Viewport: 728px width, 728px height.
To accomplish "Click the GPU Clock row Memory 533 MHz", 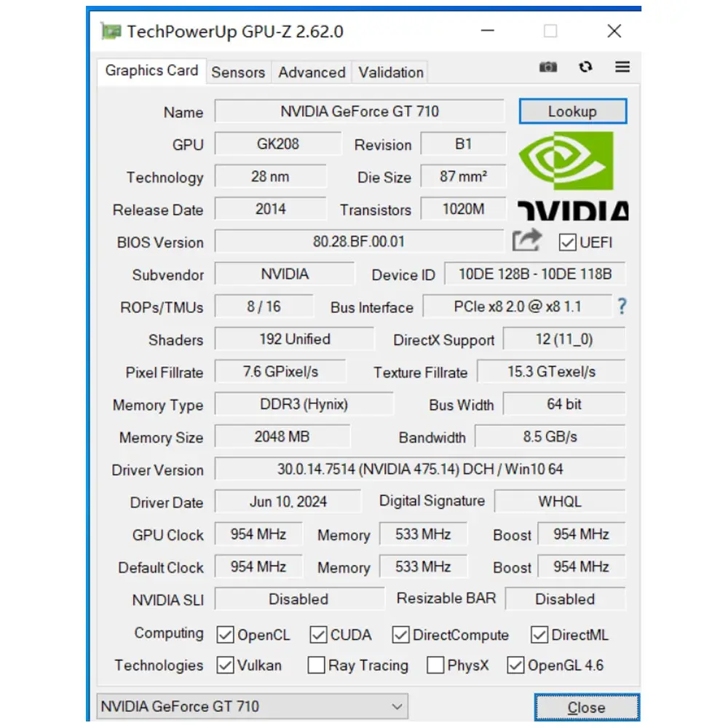I will [423, 534].
